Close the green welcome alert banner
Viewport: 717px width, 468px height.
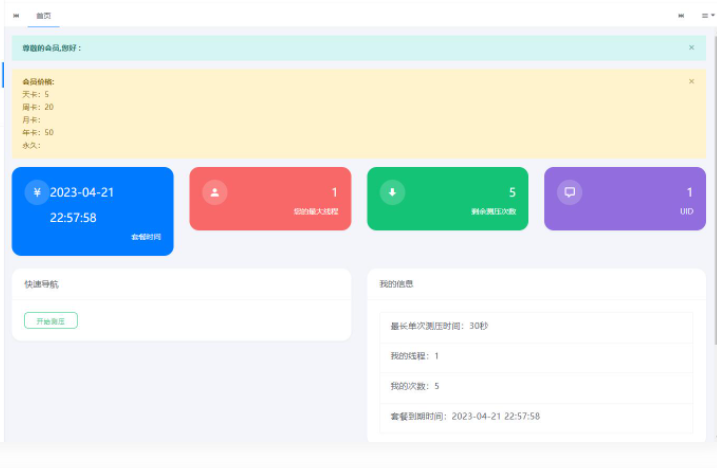click(x=691, y=47)
